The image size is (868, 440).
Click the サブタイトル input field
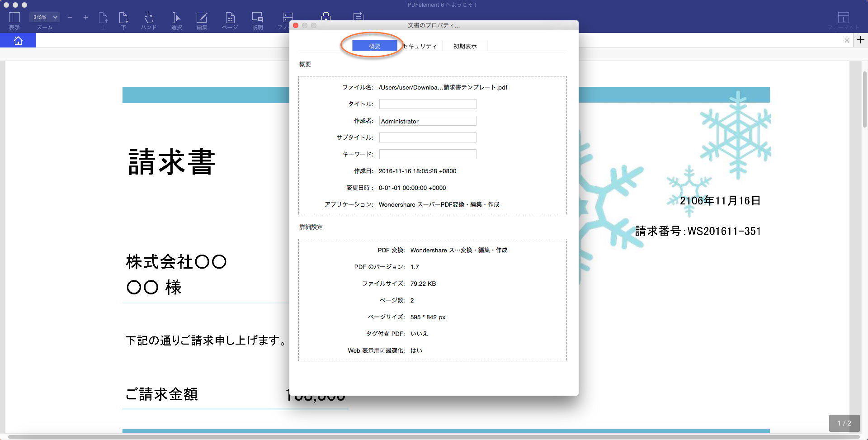coord(428,137)
